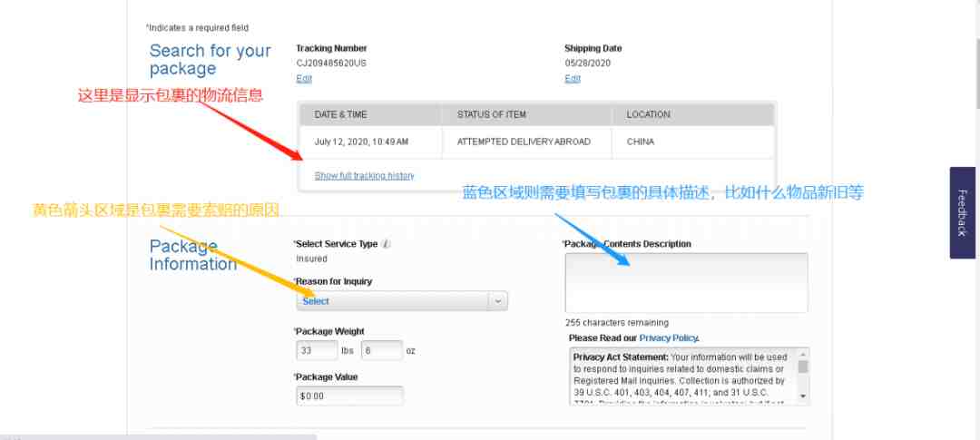Click the shipping date 05/28/2020 text
Viewport: 980px width, 440px height.
tap(587, 64)
